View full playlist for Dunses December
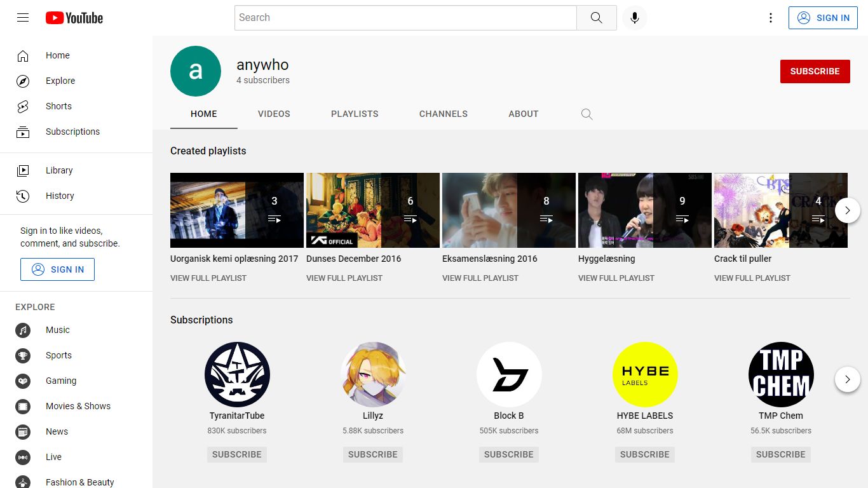868x488 pixels. point(344,278)
